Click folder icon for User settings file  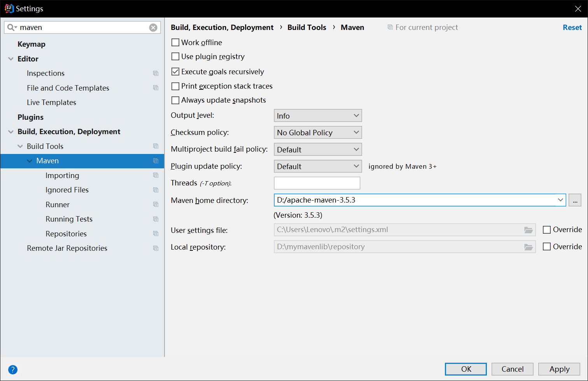[528, 230]
